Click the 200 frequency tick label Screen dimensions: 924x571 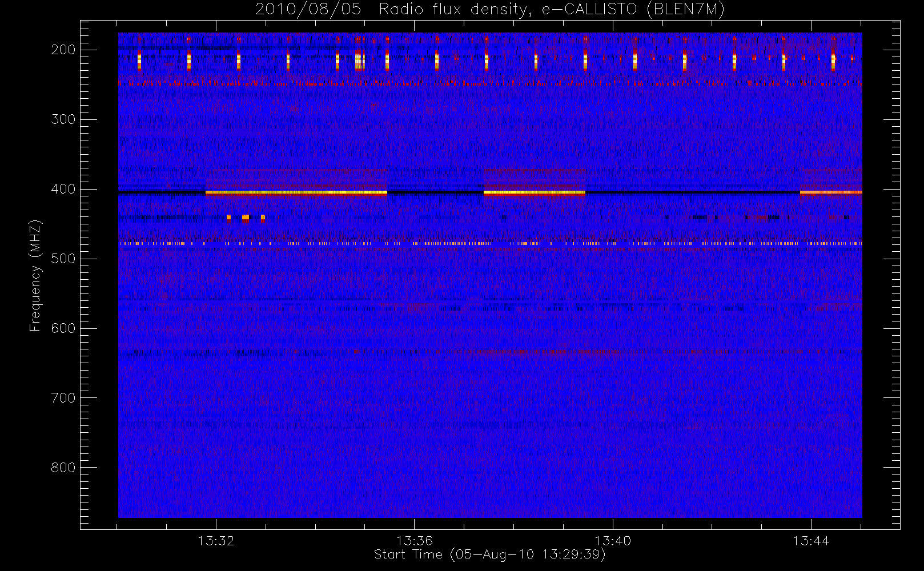pyautogui.click(x=63, y=50)
